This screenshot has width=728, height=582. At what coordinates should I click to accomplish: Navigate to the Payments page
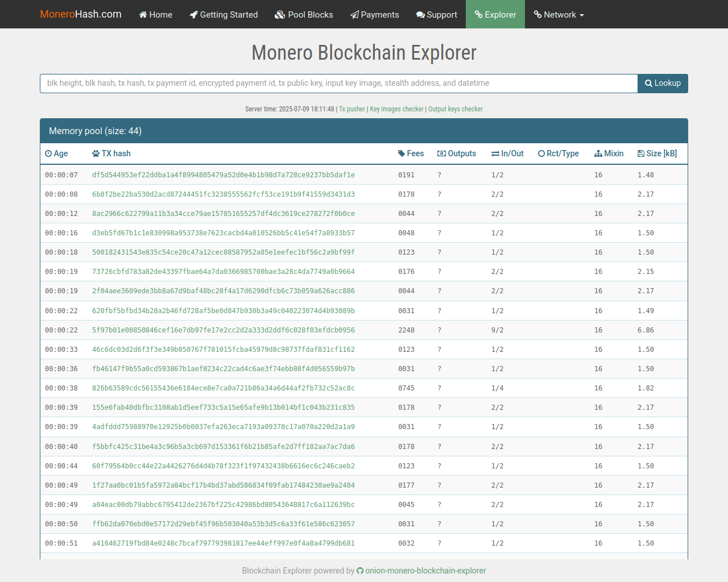(375, 14)
